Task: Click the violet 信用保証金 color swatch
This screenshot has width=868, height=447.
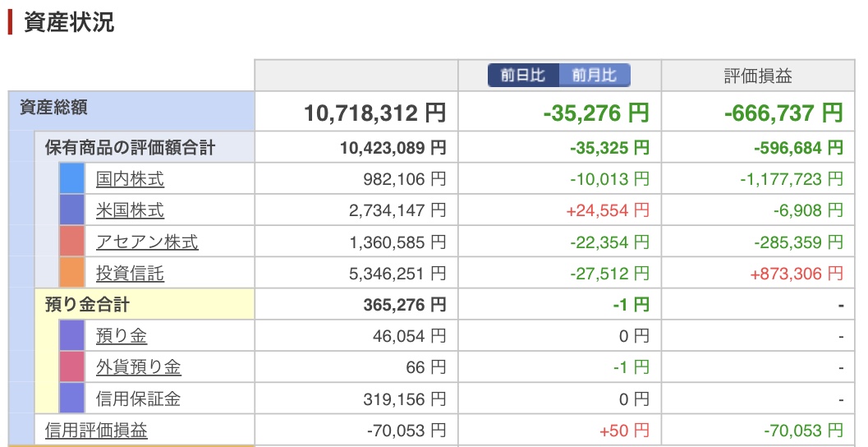Action: 72,399
